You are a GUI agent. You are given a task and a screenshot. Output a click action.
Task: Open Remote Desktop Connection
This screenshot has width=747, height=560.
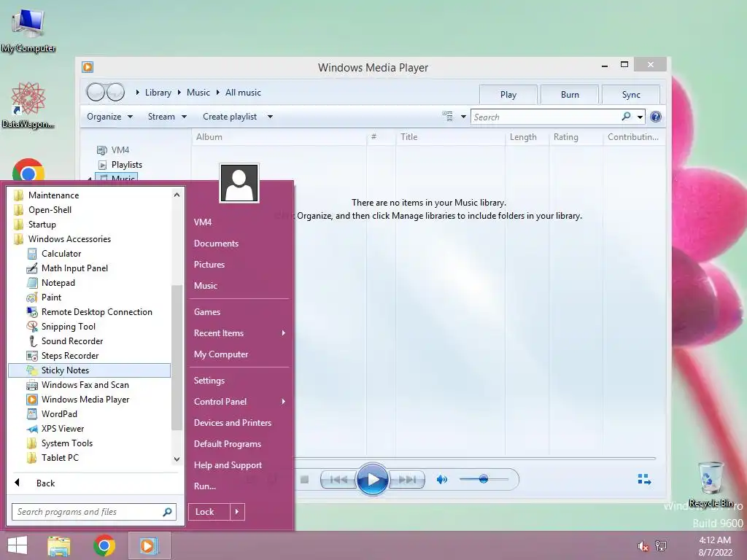96,312
